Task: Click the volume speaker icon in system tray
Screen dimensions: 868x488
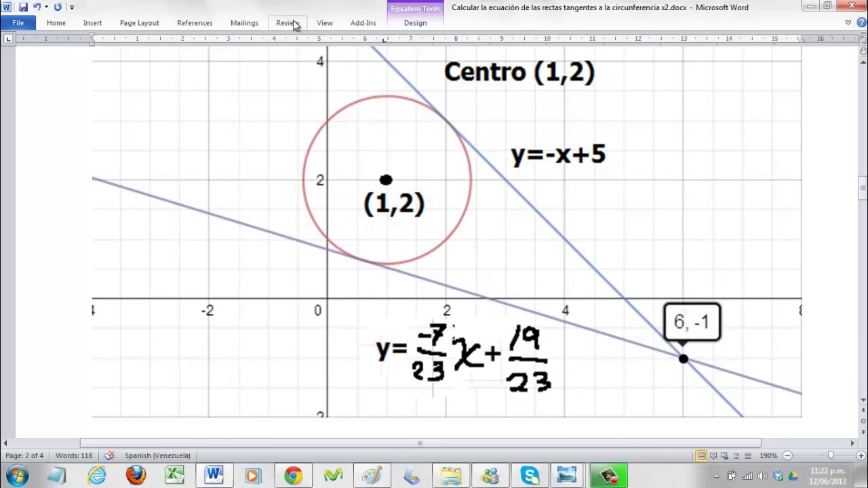Action: point(763,476)
